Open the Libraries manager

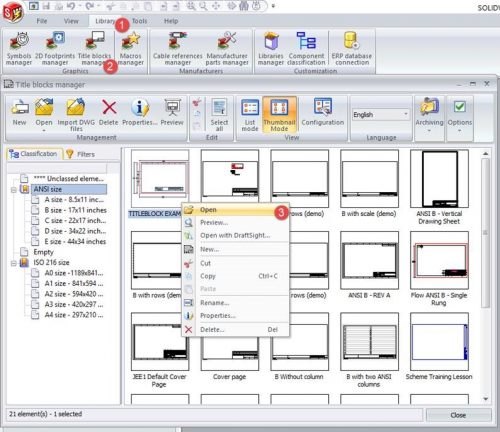[271, 49]
